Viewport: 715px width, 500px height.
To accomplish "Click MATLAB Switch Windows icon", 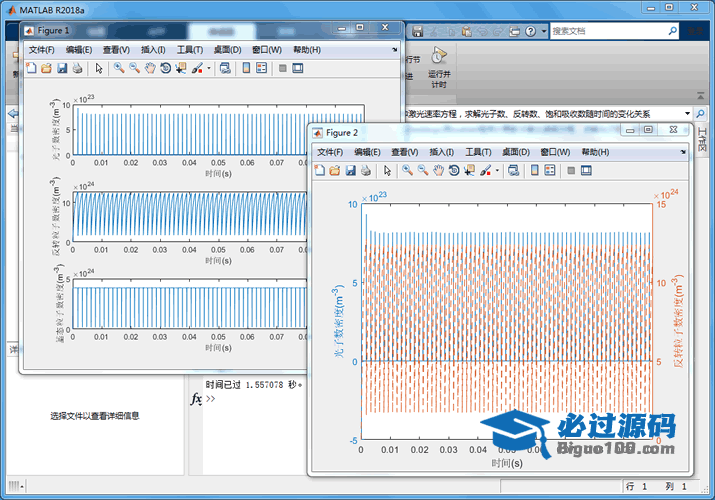I will coord(514,31).
